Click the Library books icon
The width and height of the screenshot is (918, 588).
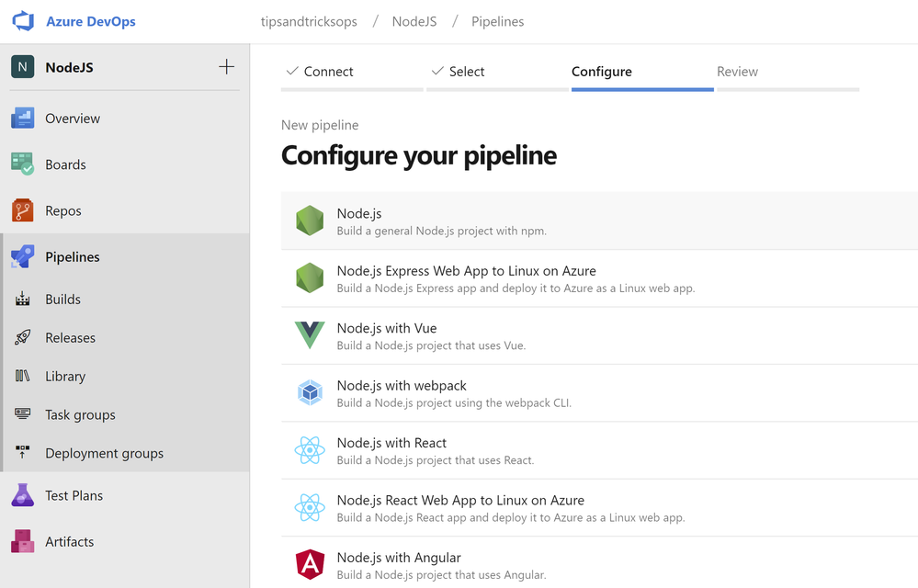tap(24, 376)
